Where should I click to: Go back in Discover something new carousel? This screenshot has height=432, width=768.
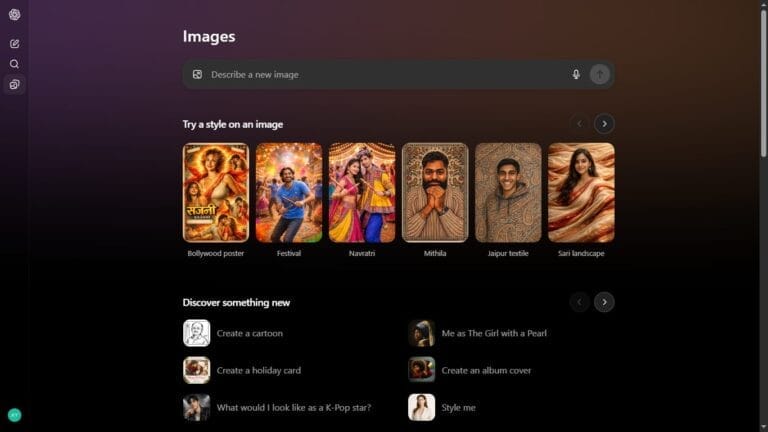click(579, 302)
